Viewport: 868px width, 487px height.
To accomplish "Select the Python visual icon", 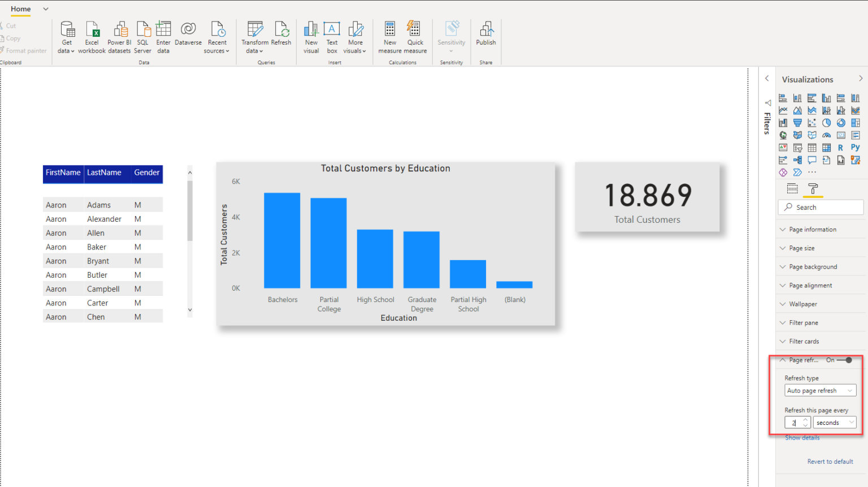I will click(x=855, y=147).
